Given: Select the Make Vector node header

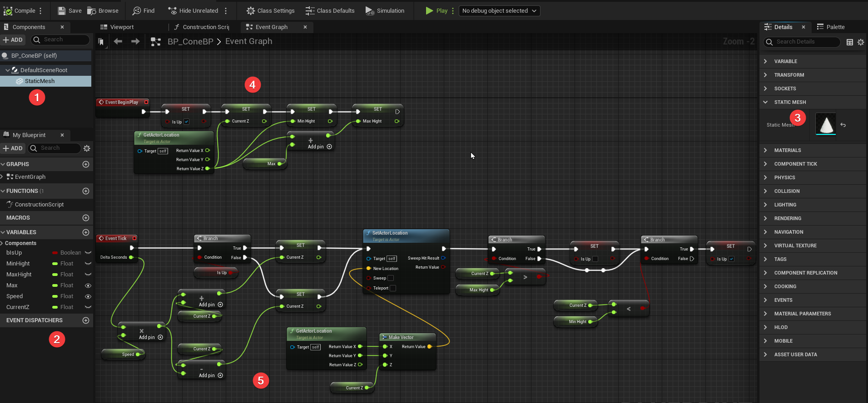Looking at the screenshot, I should 407,337.
